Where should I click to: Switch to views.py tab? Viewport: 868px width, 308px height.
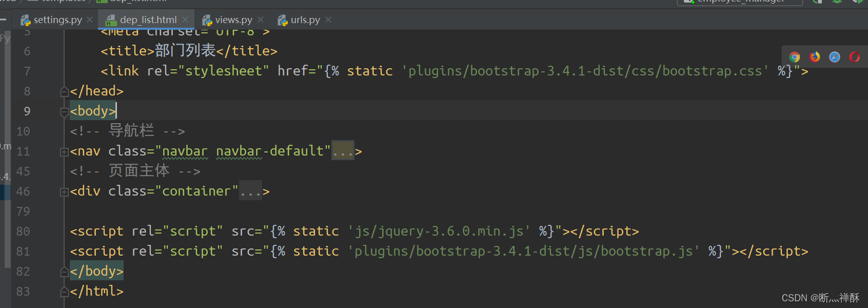234,20
